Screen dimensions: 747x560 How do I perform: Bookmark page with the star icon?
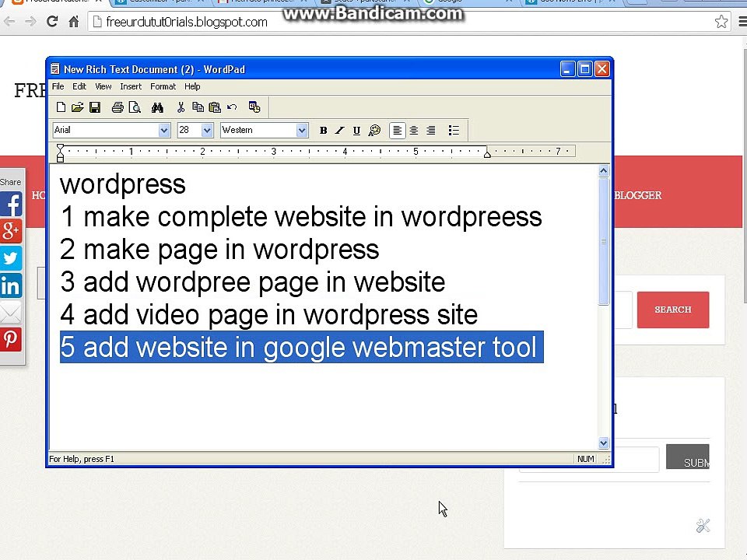click(x=721, y=22)
